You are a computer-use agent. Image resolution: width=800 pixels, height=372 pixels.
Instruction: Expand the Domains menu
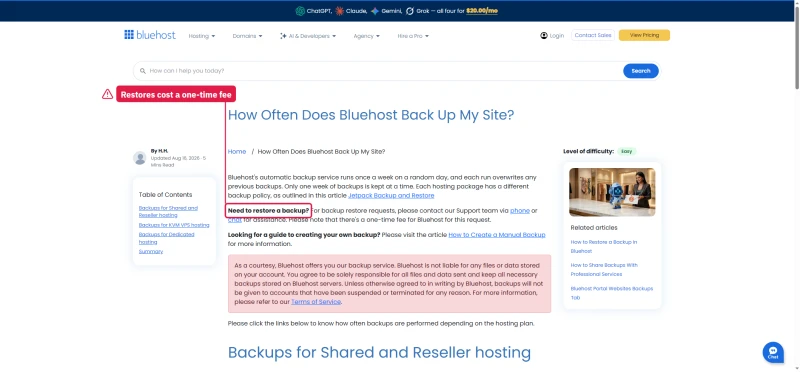point(247,36)
